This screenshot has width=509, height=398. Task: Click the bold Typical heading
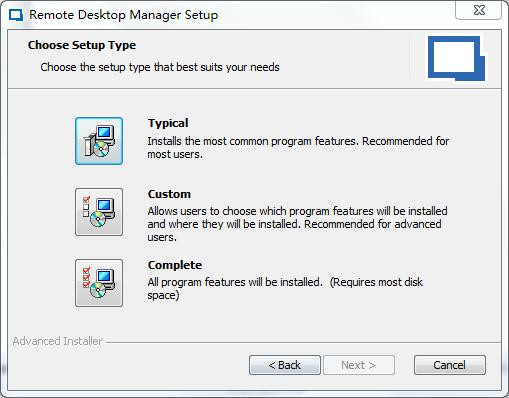(168, 123)
